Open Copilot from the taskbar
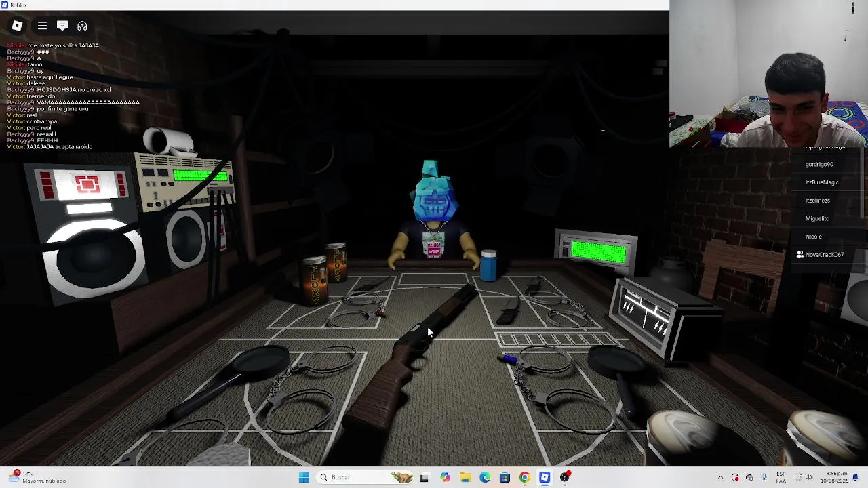Screen dimensions: 868x488 point(445,477)
